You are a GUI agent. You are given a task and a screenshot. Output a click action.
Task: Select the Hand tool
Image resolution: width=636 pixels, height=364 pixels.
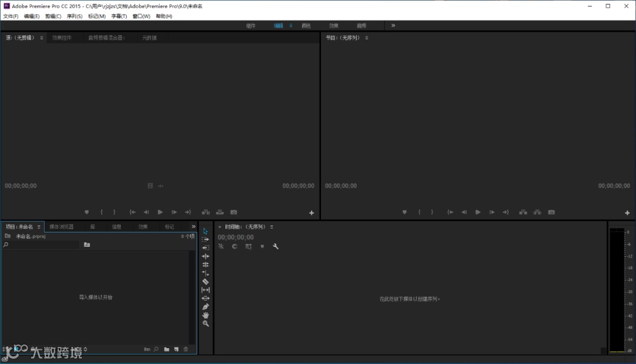coord(206,315)
